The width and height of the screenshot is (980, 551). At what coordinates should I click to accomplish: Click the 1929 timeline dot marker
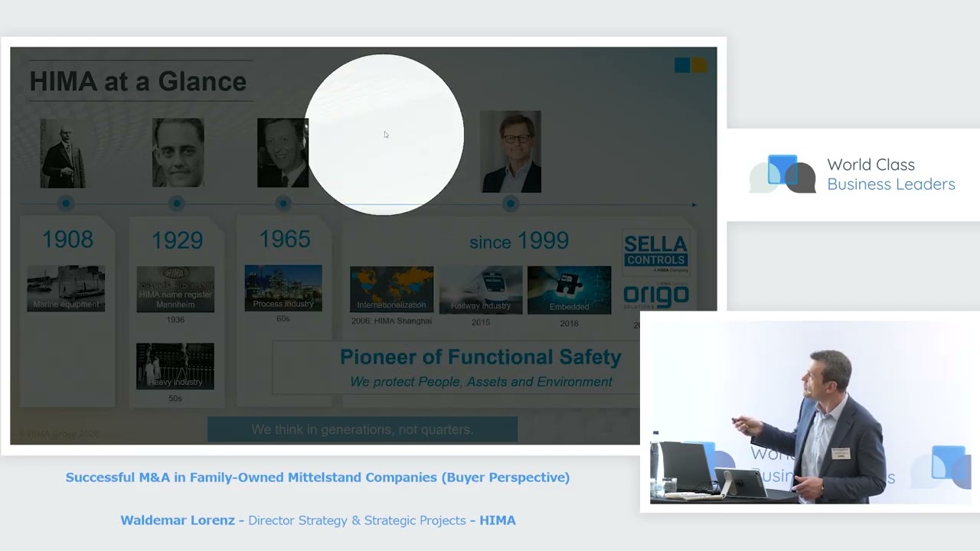177,204
